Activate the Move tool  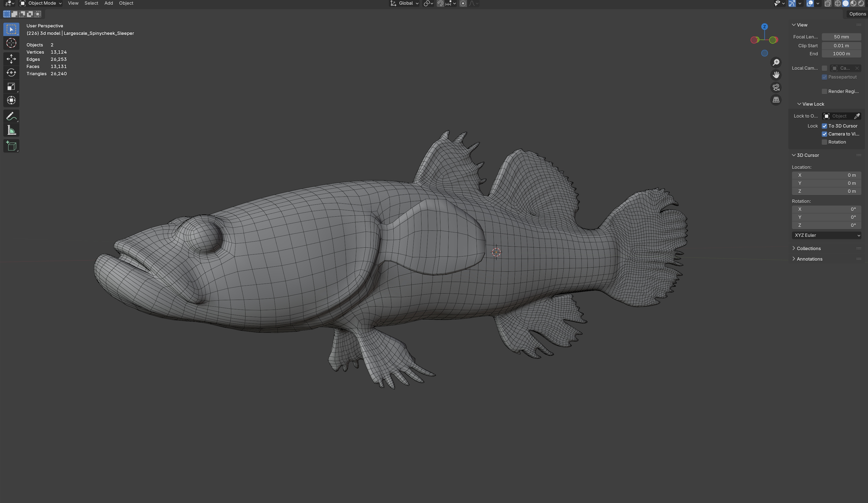click(x=11, y=59)
